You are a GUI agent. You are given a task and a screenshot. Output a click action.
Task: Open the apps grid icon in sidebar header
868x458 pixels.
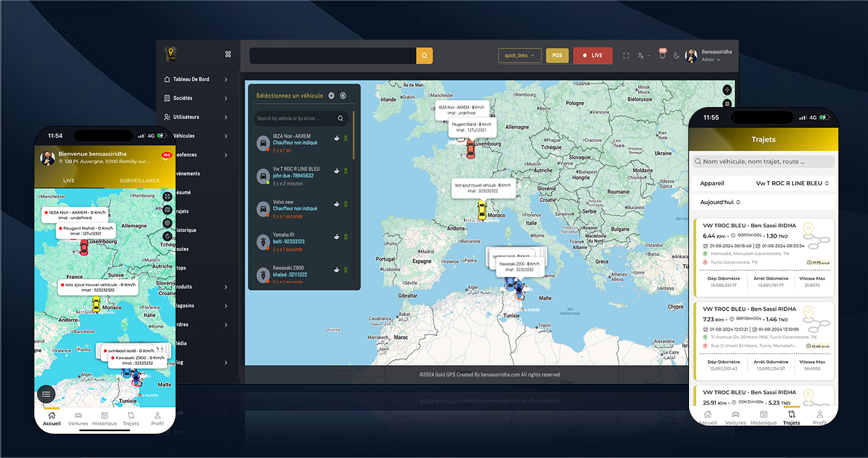pyautogui.click(x=228, y=55)
